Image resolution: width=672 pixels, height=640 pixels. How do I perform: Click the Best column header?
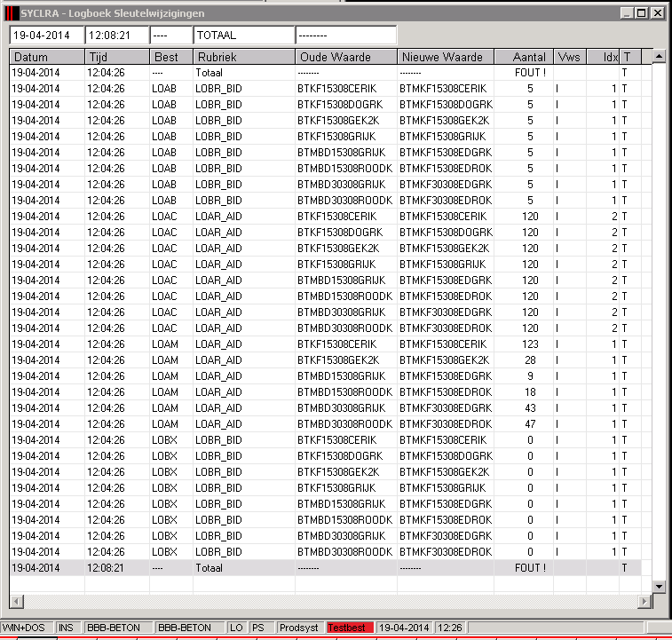pyautogui.click(x=171, y=57)
